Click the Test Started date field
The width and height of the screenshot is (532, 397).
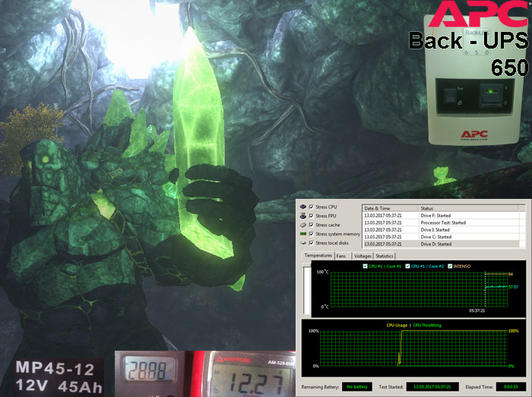432,387
